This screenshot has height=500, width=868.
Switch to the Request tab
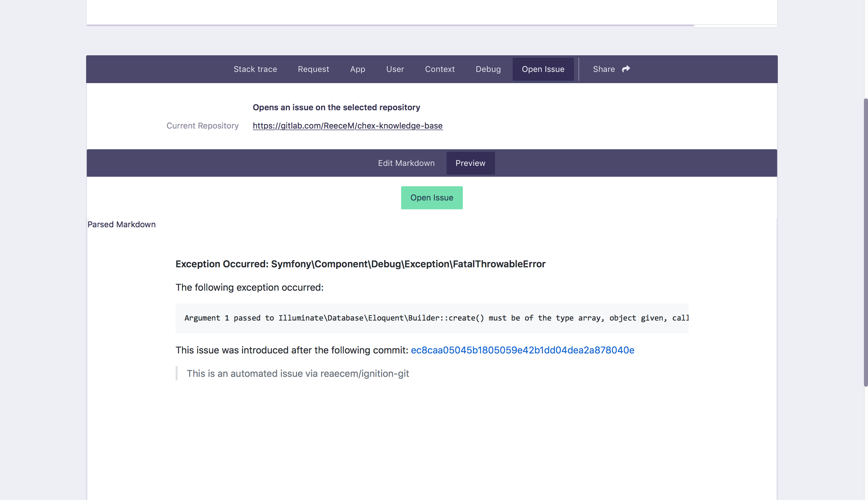[313, 69]
